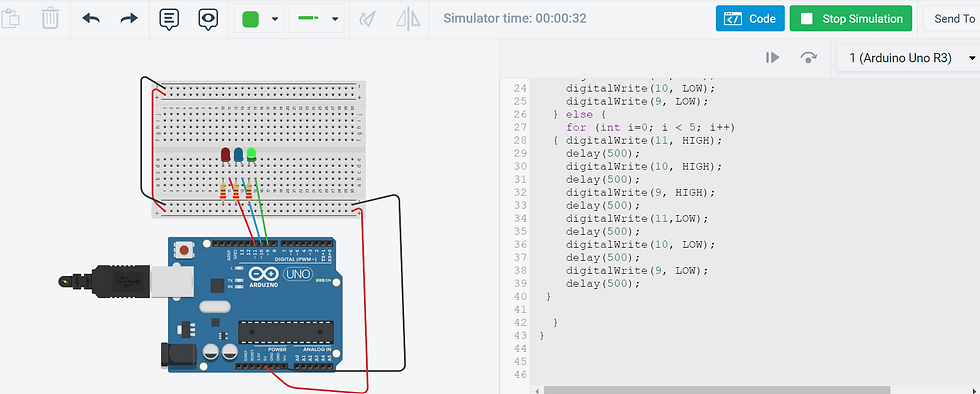Expand the wire color dropdown arrow

click(x=275, y=19)
